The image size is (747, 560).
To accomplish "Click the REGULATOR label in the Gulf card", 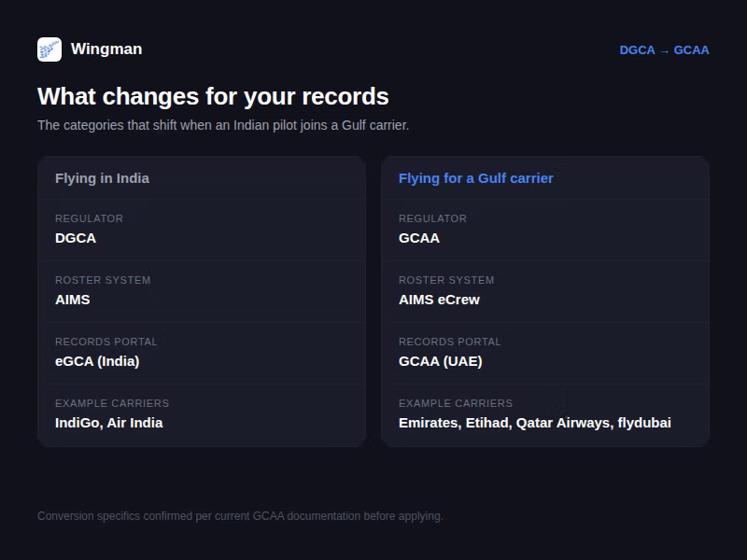I will pos(432,218).
